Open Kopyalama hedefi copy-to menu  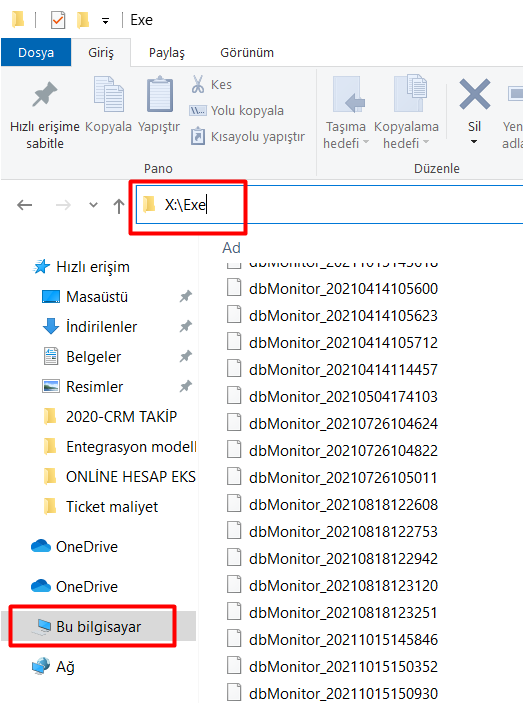click(406, 113)
